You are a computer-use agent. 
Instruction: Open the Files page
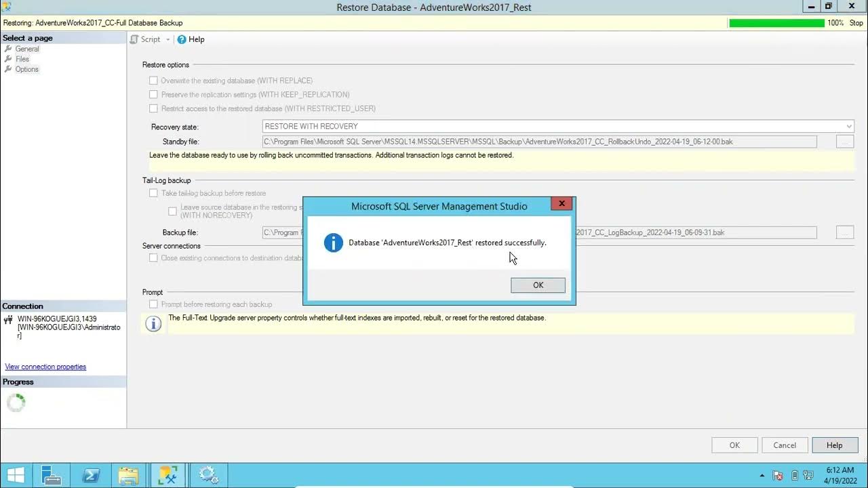point(22,59)
